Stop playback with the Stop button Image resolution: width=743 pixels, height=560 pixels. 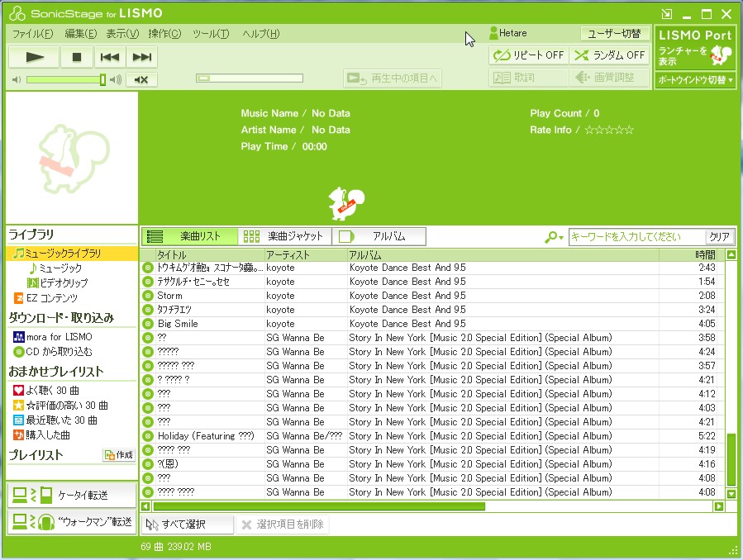coord(76,57)
